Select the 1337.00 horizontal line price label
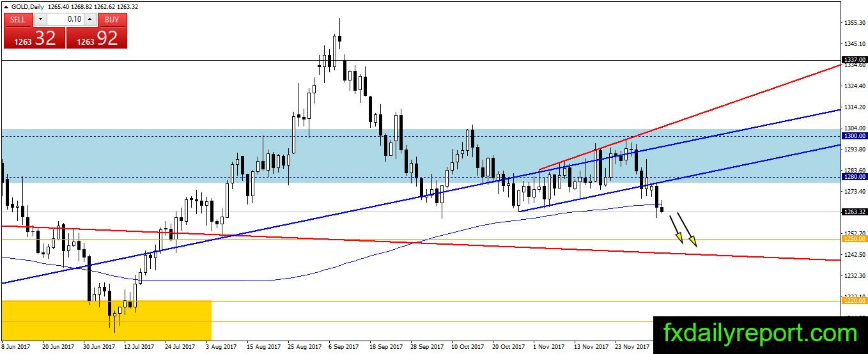This screenshot has width=868, height=354. (x=854, y=59)
